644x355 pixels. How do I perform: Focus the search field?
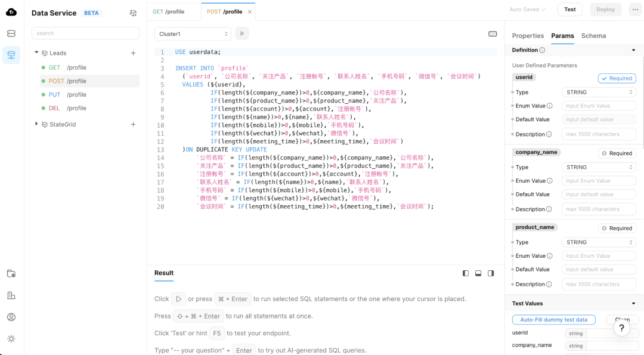85,33
